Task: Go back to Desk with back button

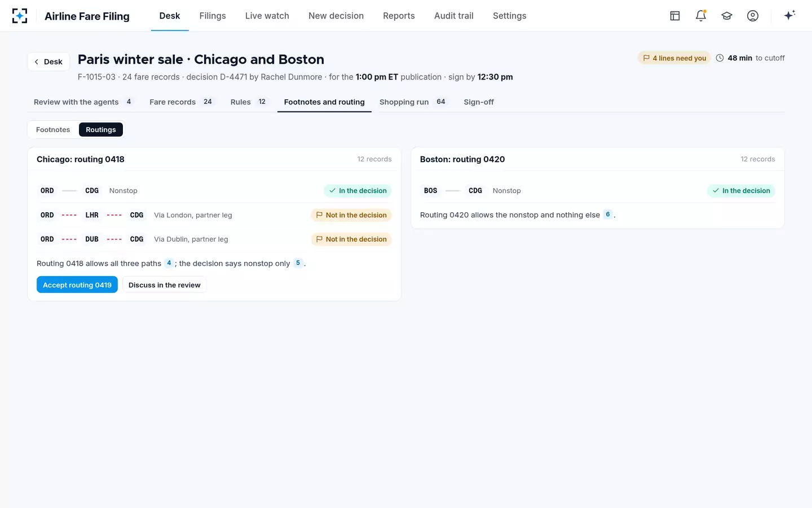Action: [48, 62]
